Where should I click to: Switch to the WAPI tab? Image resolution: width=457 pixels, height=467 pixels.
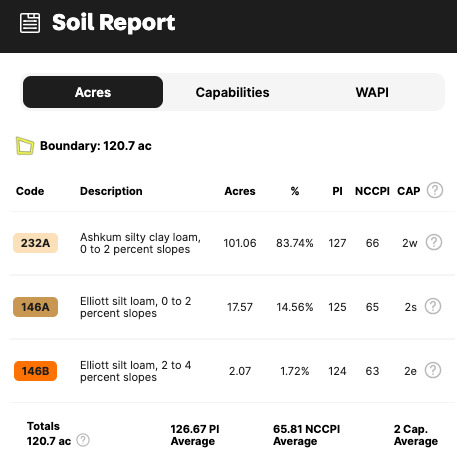coord(372,92)
